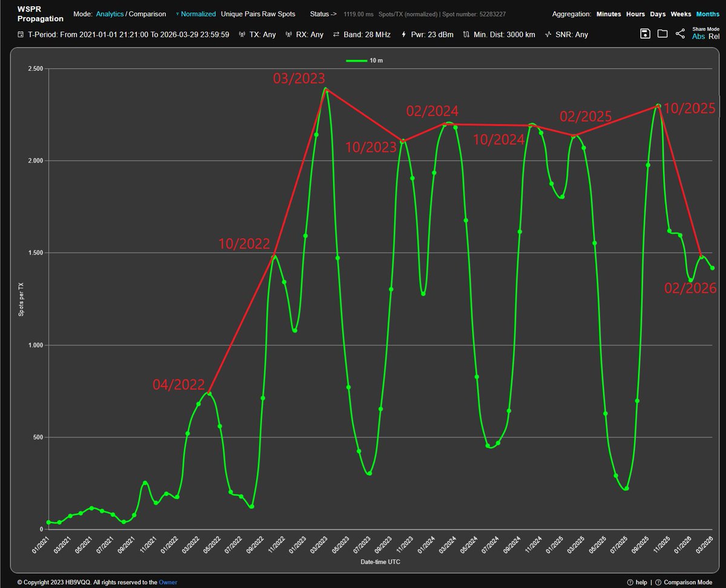726x588 pixels.
Task: Click the 2.500 y-axis value
Action: click(35, 68)
